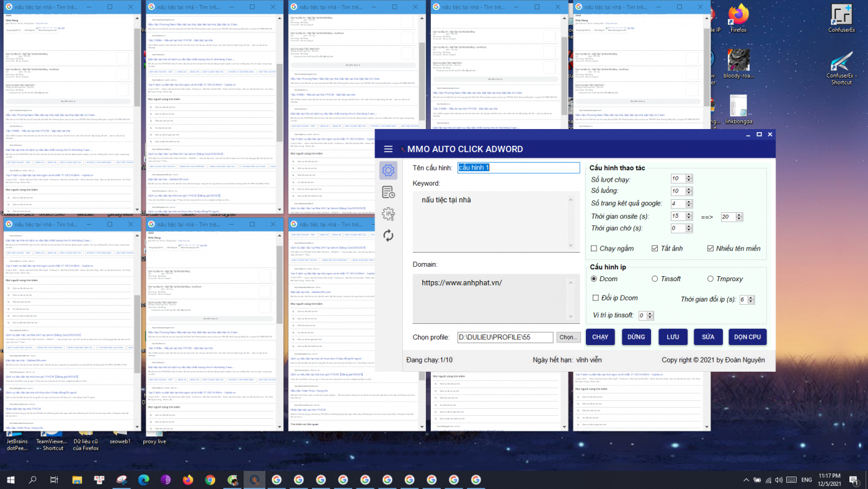Open File Explorer from the taskbar

click(x=77, y=480)
